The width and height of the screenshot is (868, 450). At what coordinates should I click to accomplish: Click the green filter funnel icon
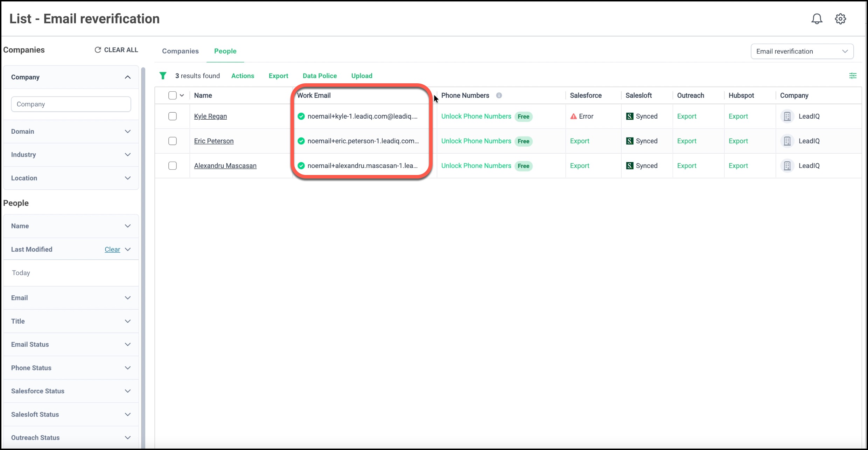(x=163, y=76)
